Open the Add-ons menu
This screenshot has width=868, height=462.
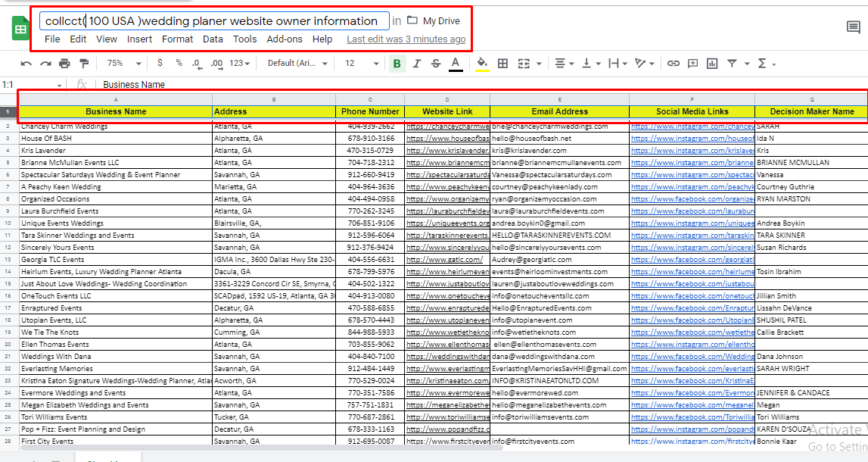point(285,39)
